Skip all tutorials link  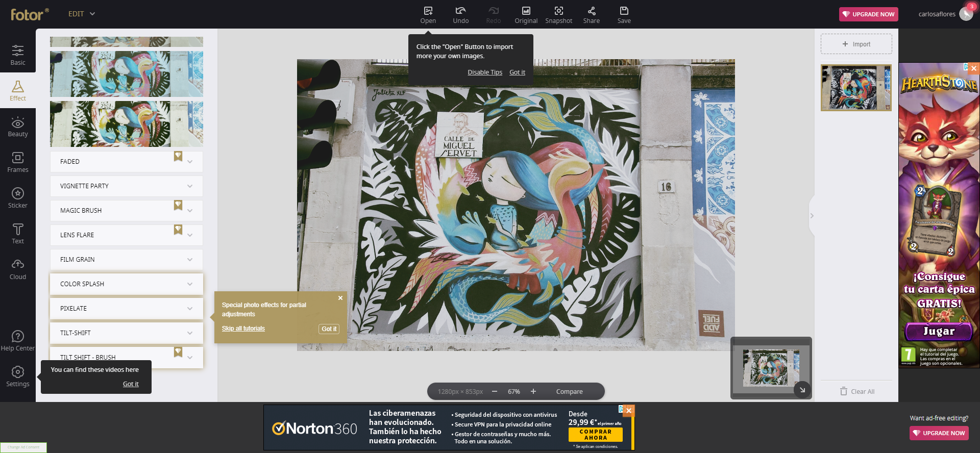coord(243,329)
